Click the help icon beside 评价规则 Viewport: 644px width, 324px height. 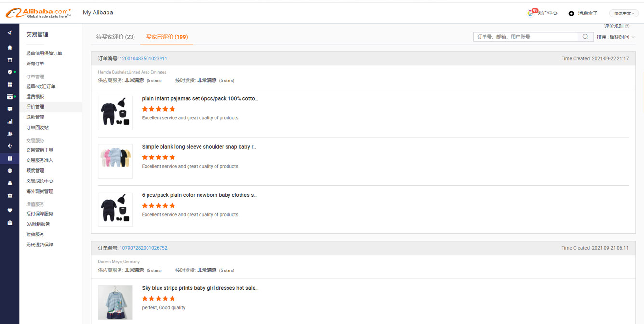click(x=627, y=26)
